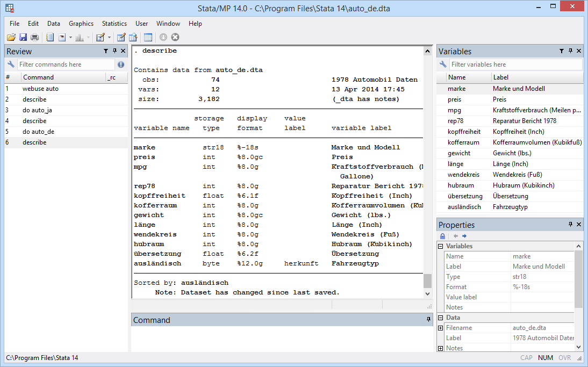
Task: Click the Name column header in Variables
Action: 468,77
